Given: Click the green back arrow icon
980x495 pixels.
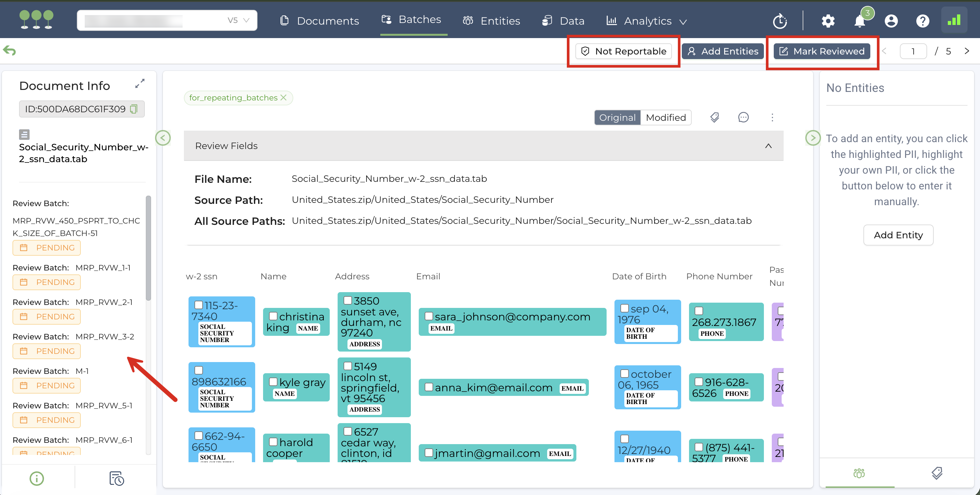Looking at the screenshot, I should [10, 51].
